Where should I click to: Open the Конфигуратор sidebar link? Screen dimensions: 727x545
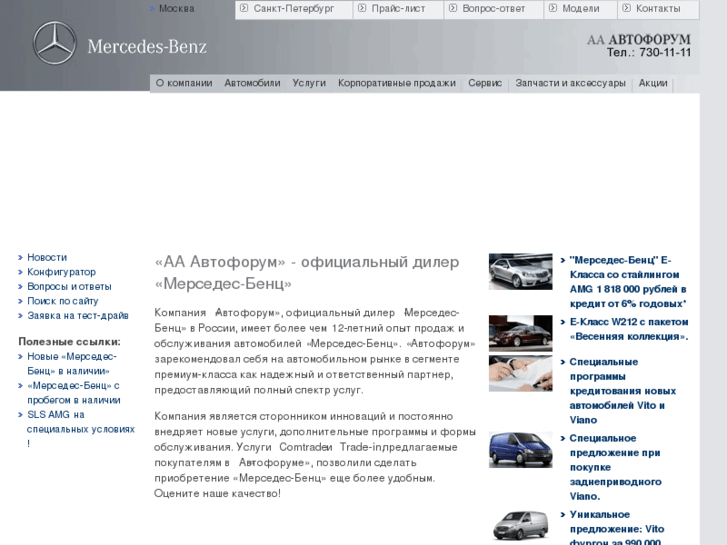(61, 272)
